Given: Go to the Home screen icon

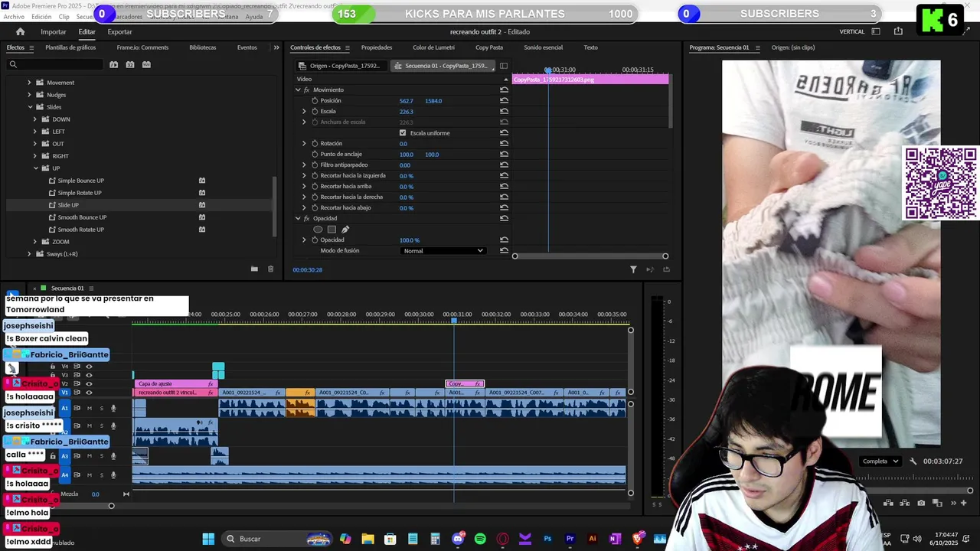Looking at the screenshot, I should 21,31.
